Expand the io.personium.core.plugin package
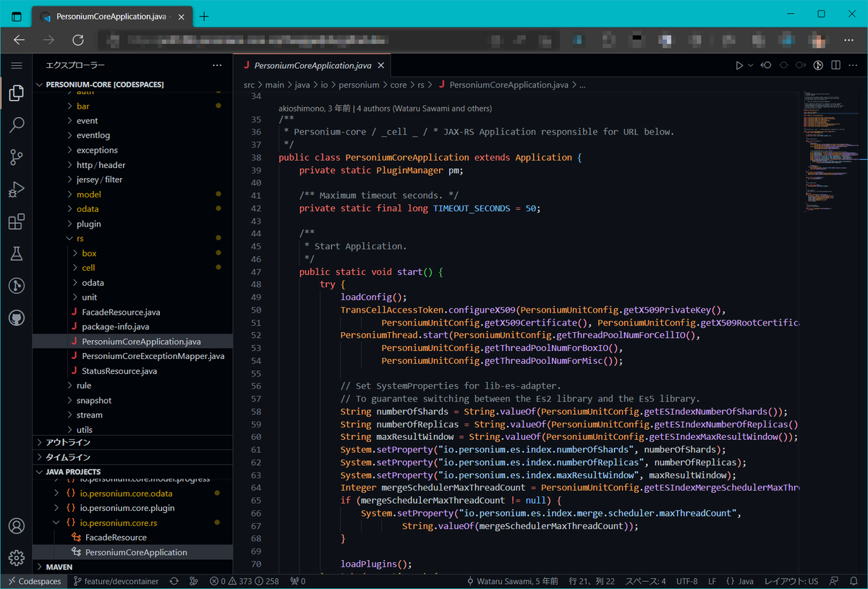 point(133,508)
